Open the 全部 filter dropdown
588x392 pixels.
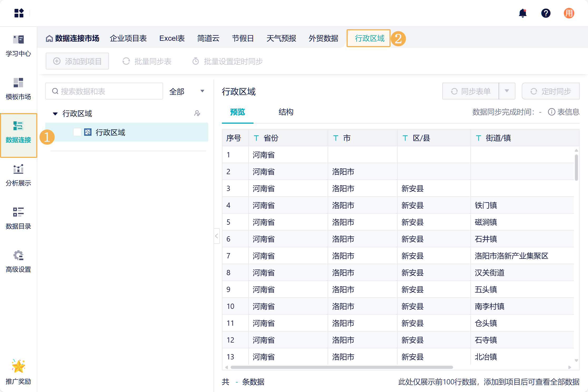187,91
